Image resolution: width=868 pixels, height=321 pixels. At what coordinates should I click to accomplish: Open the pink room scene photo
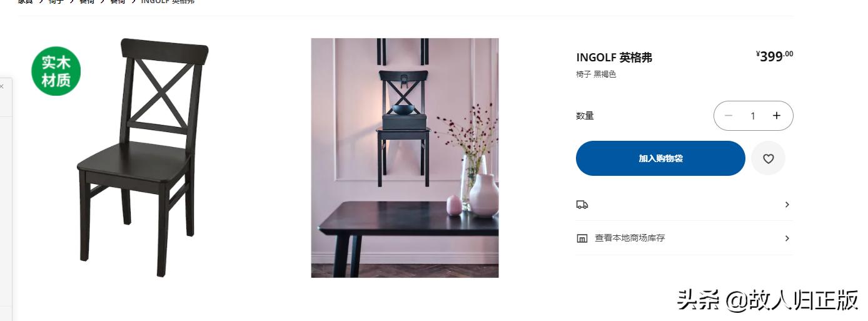405,158
